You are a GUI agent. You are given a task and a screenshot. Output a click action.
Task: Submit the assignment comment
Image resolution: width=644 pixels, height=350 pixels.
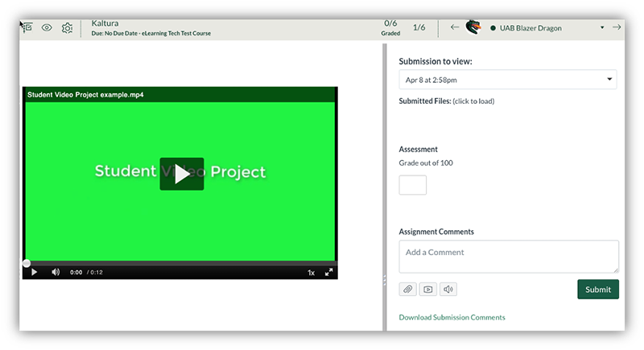[597, 290]
